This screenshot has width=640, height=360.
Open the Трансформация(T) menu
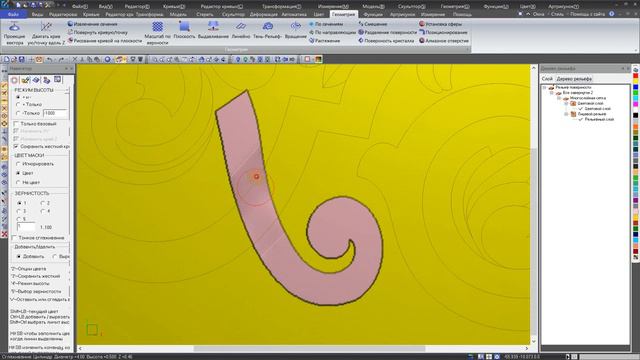click(282, 7)
